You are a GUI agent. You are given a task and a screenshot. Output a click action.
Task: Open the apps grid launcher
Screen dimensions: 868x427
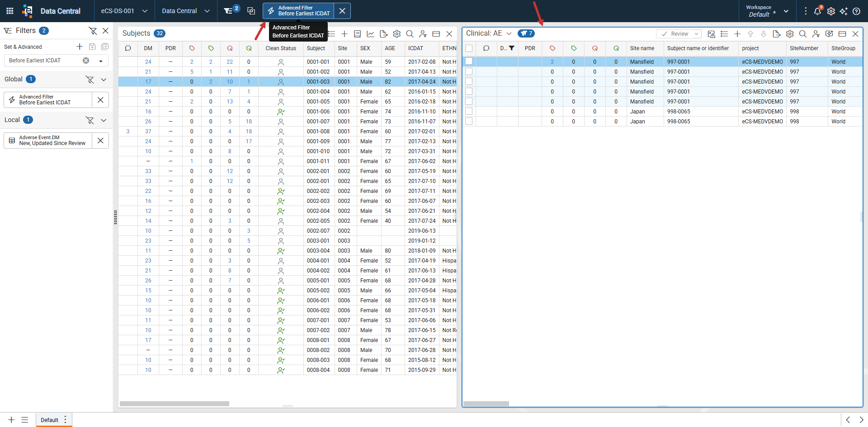(x=10, y=11)
